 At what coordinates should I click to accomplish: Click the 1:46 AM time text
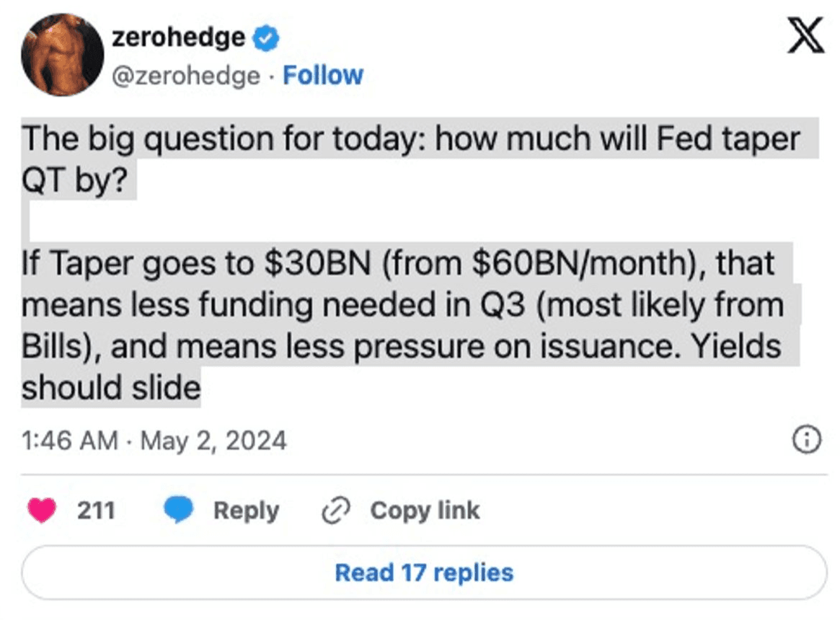click(69, 440)
